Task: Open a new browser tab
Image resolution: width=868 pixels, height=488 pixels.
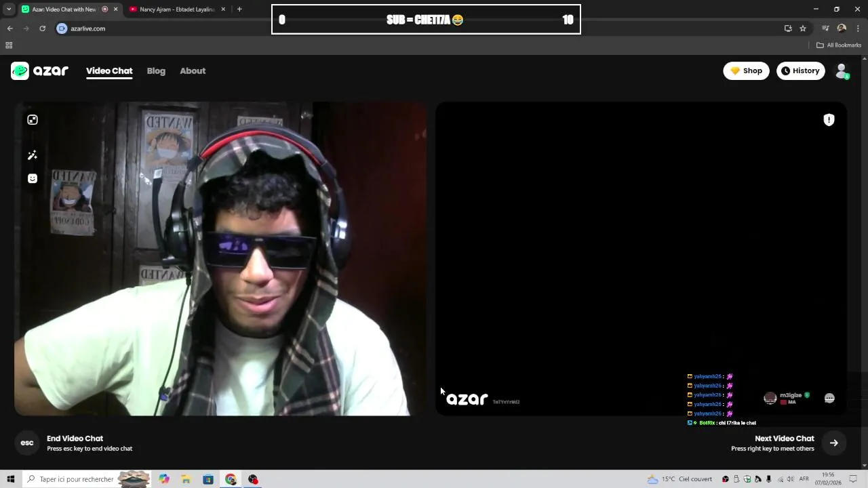Action: coord(239,9)
